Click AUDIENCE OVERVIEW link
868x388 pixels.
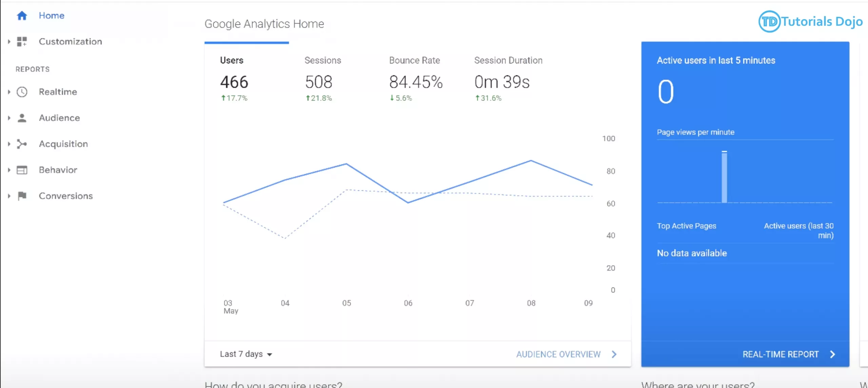(x=558, y=354)
